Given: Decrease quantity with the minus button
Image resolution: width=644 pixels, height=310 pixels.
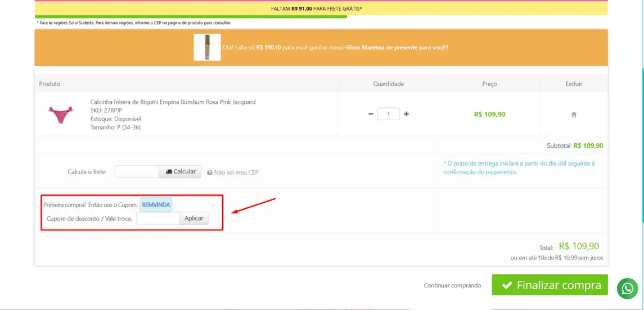Looking at the screenshot, I should click(x=371, y=114).
